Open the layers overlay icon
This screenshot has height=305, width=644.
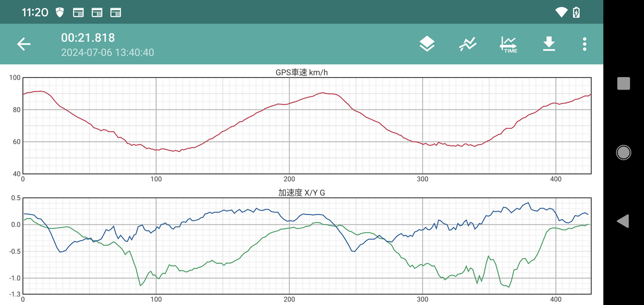coord(427,44)
